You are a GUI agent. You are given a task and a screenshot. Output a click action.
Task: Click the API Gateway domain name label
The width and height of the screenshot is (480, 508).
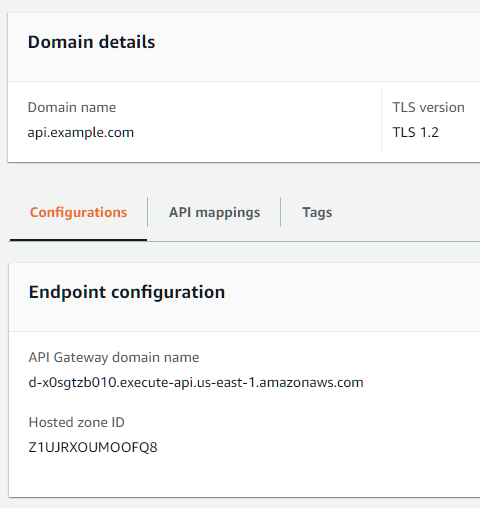114,357
